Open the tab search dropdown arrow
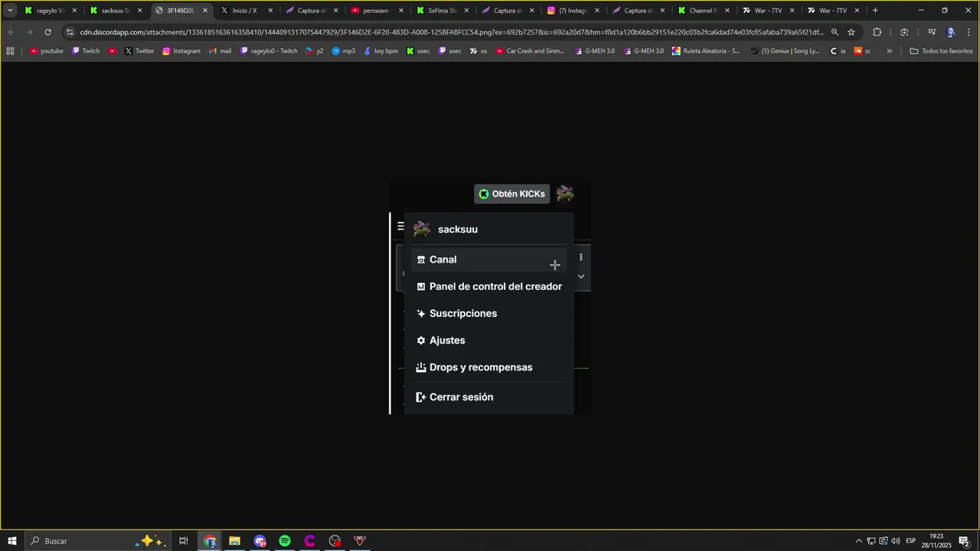 pyautogui.click(x=10, y=11)
